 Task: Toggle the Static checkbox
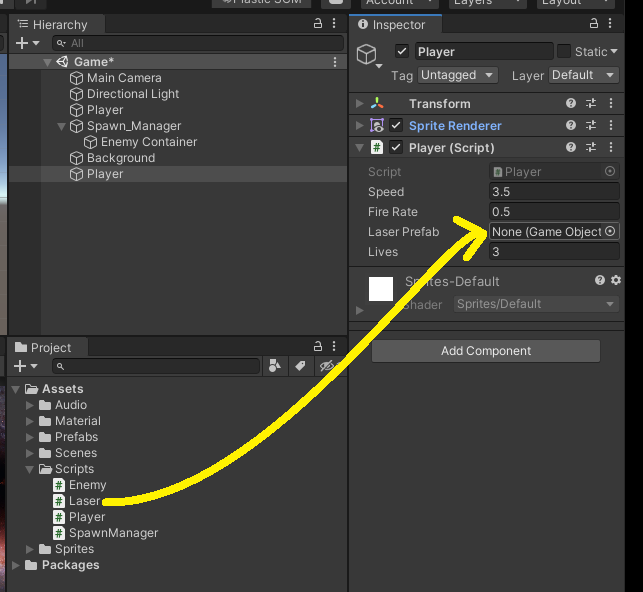coord(564,52)
